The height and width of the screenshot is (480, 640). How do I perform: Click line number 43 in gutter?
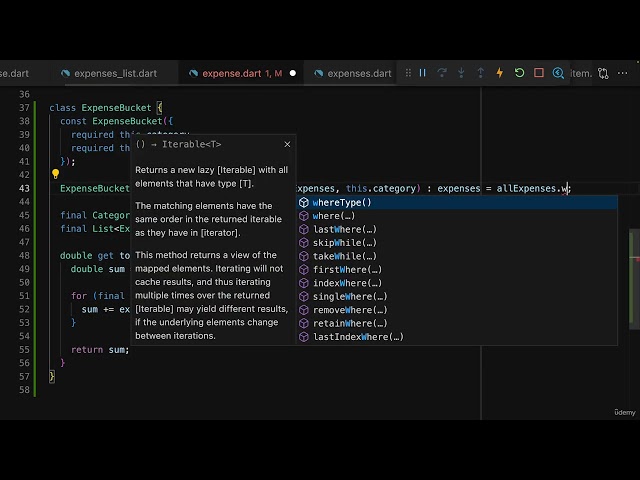point(24,189)
